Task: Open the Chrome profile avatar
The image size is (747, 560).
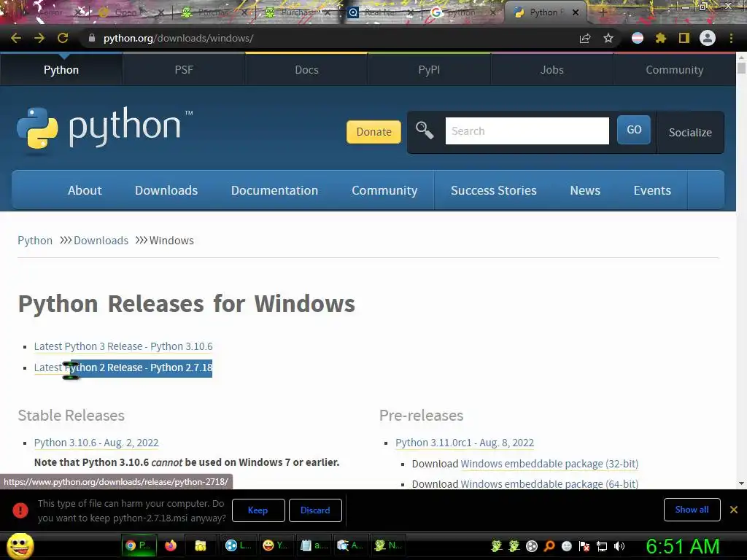Action: point(708,38)
